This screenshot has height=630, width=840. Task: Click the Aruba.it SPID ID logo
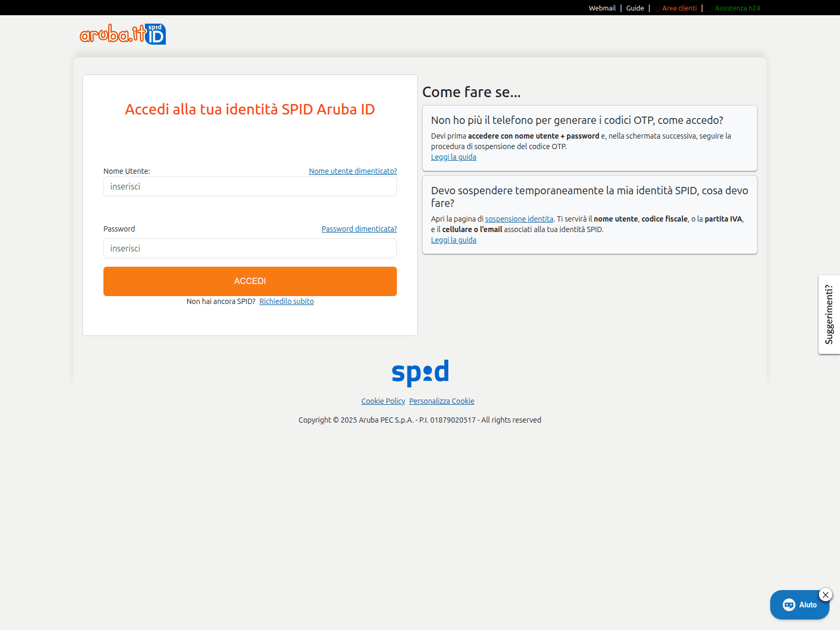pyautogui.click(x=123, y=34)
